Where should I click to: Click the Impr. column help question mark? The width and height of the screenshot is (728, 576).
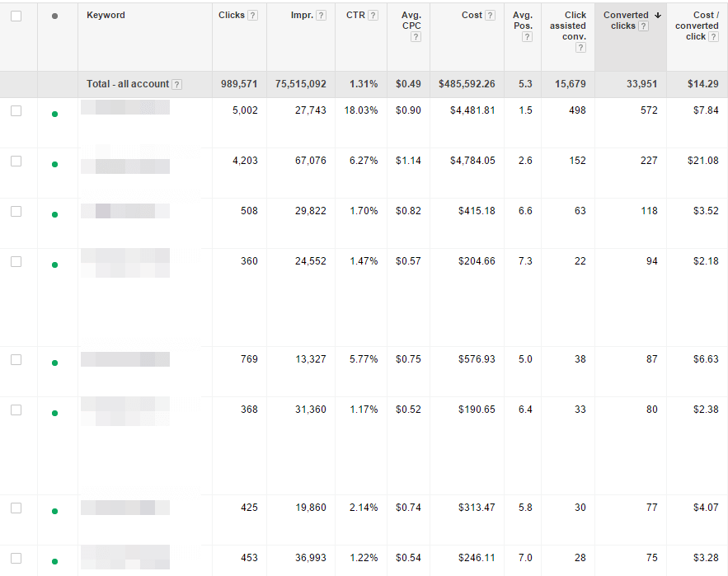pos(321,16)
